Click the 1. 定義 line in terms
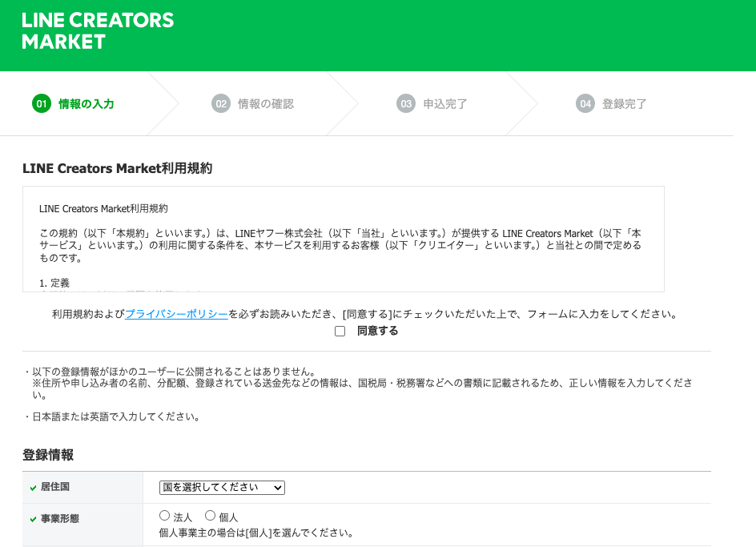Screen dimensions: 756x547 click(54, 284)
